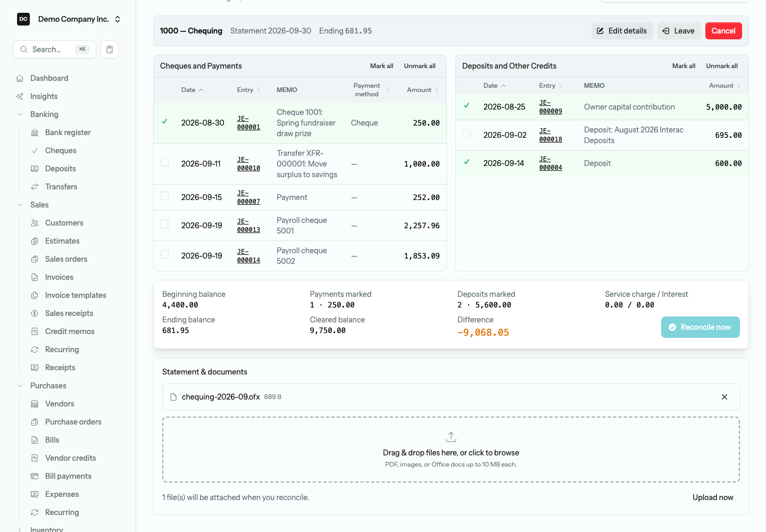766x532 pixels.
Task: Uncheck the cleared Cheque 1001 payment row
Action: (x=164, y=122)
